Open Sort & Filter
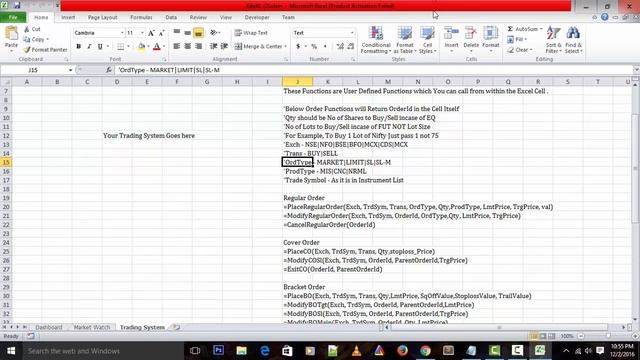 tap(554, 40)
